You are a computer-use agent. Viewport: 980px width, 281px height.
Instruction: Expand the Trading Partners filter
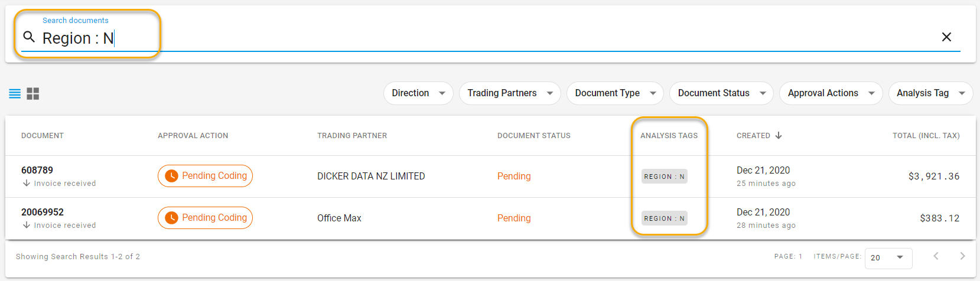point(510,93)
